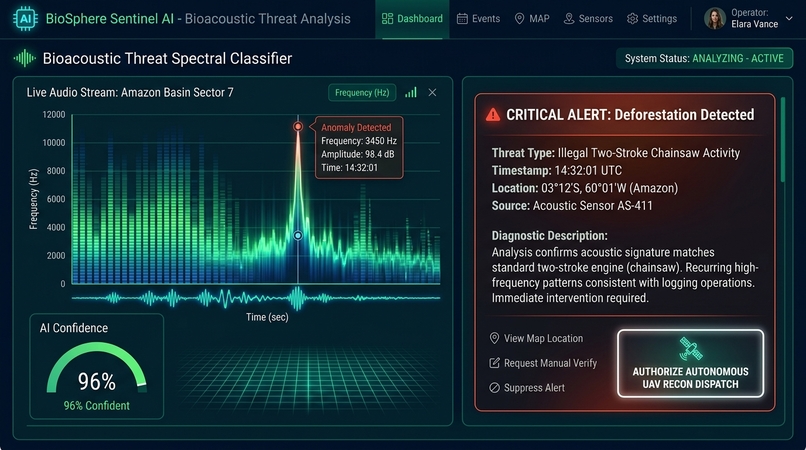Click the waveform icon beside classifier title
Screen dimensions: 806x450
[24, 59]
